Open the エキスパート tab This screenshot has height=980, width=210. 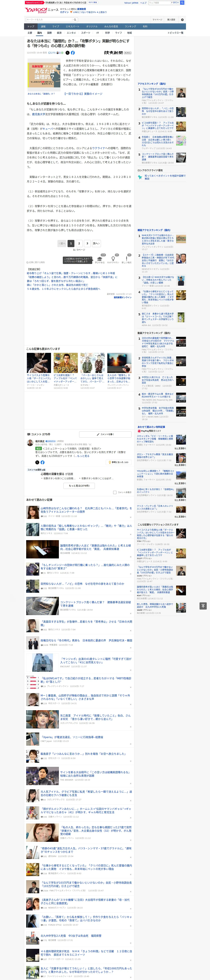72,26
